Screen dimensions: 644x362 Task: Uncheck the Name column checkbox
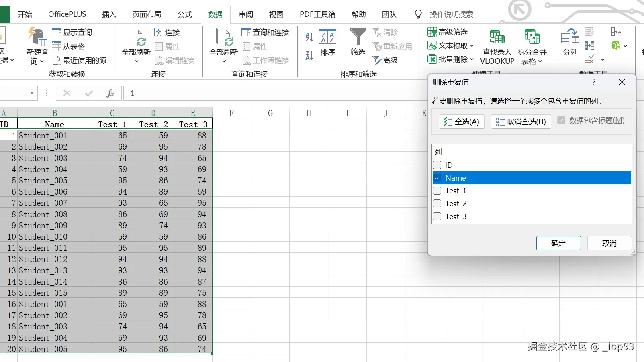(x=438, y=178)
